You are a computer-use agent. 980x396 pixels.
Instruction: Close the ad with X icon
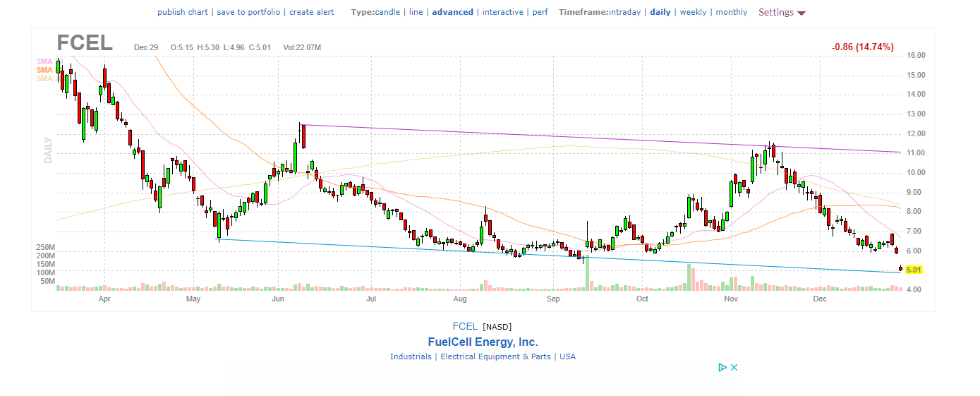(x=734, y=367)
